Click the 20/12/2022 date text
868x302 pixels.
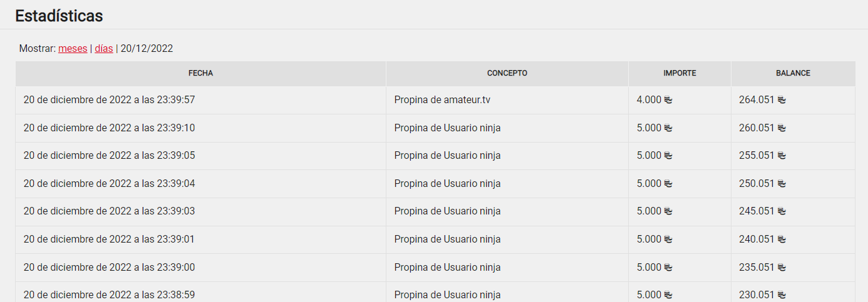[x=147, y=48]
